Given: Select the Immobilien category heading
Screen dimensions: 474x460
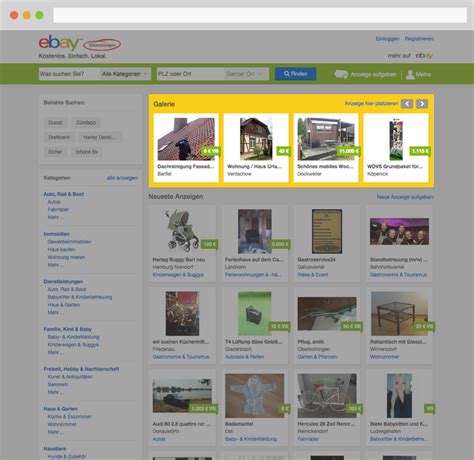Looking at the screenshot, I should (57, 234).
